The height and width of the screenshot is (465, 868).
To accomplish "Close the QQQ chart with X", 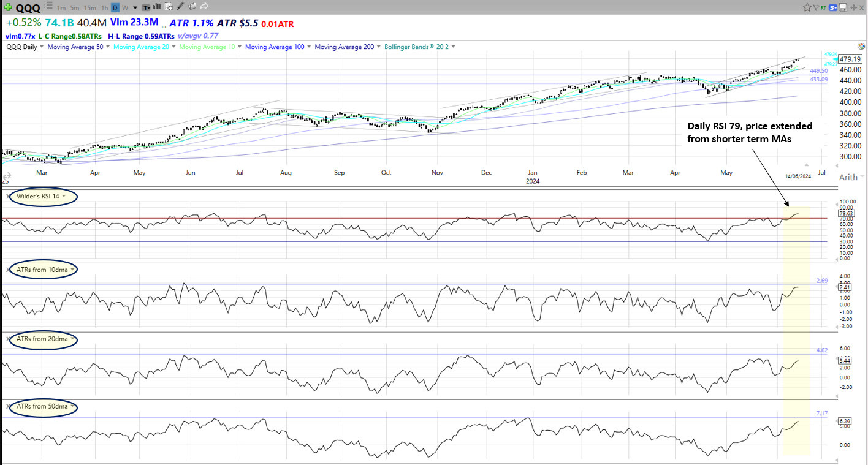I will pyautogui.click(x=861, y=7).
